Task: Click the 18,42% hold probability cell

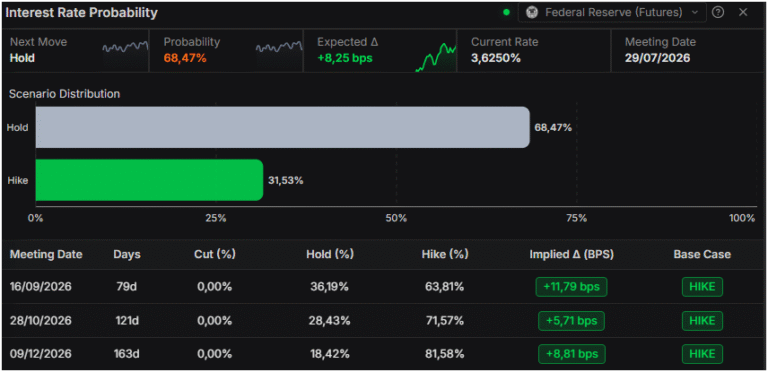Action: point(329,354)
